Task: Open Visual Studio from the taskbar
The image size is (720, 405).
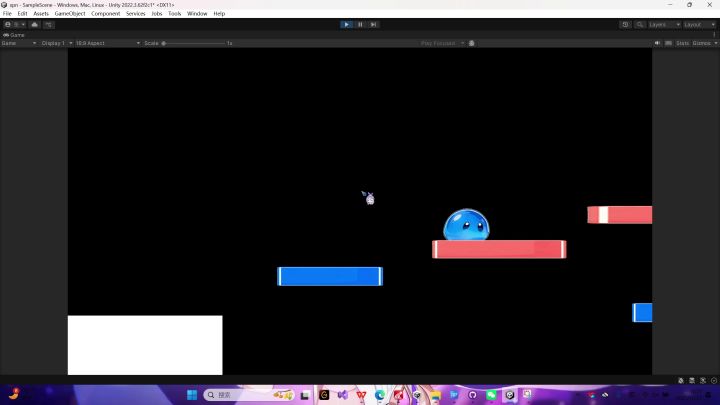Action: [x=343, y=395]
